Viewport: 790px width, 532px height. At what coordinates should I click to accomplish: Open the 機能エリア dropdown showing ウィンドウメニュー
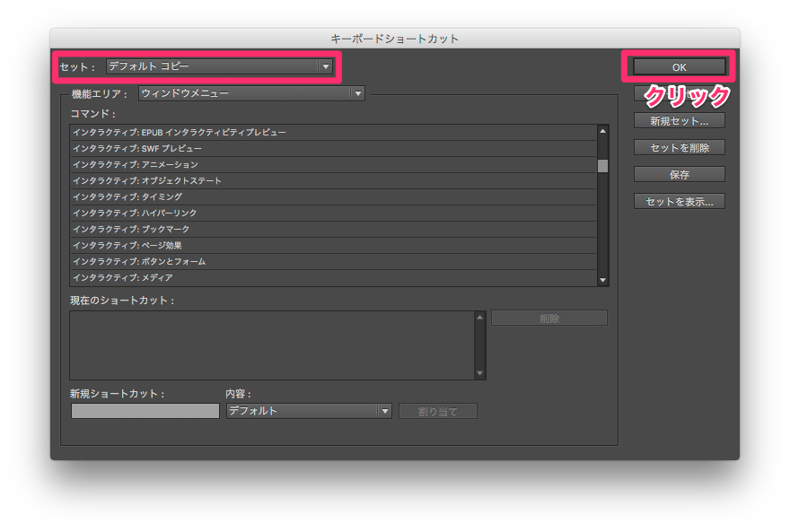point(251,93)
